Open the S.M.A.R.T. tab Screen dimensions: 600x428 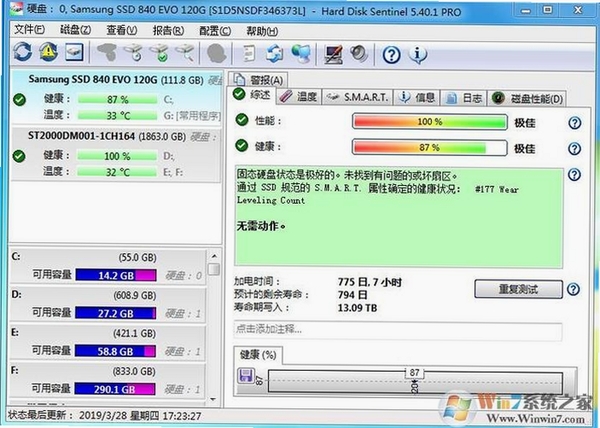(x=357, y=98)
